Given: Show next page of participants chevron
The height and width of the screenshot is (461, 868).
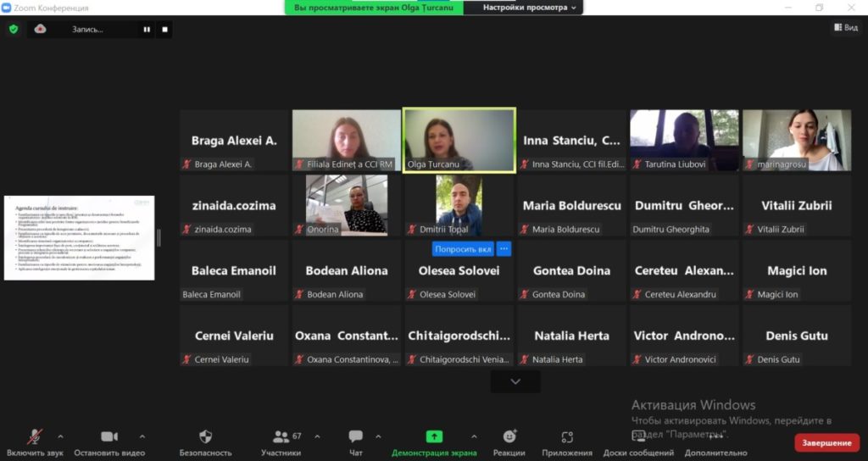Looking at the screenshot, I should point(515,381).
